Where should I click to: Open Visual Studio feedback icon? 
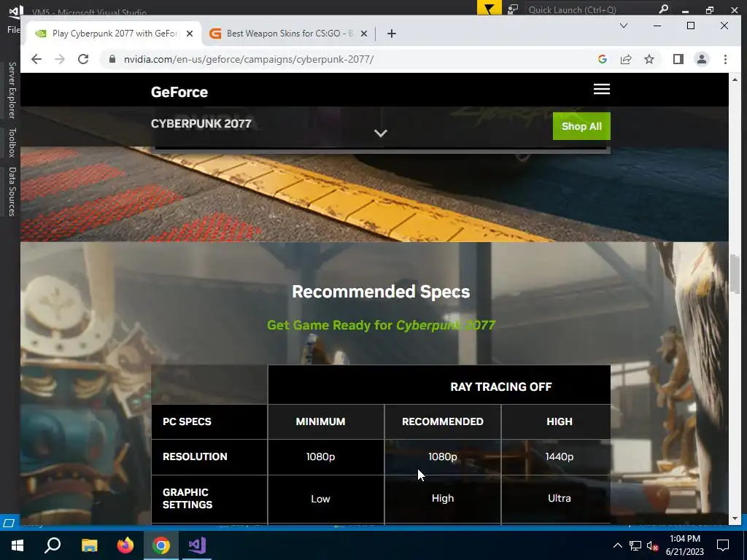point(513,9)
